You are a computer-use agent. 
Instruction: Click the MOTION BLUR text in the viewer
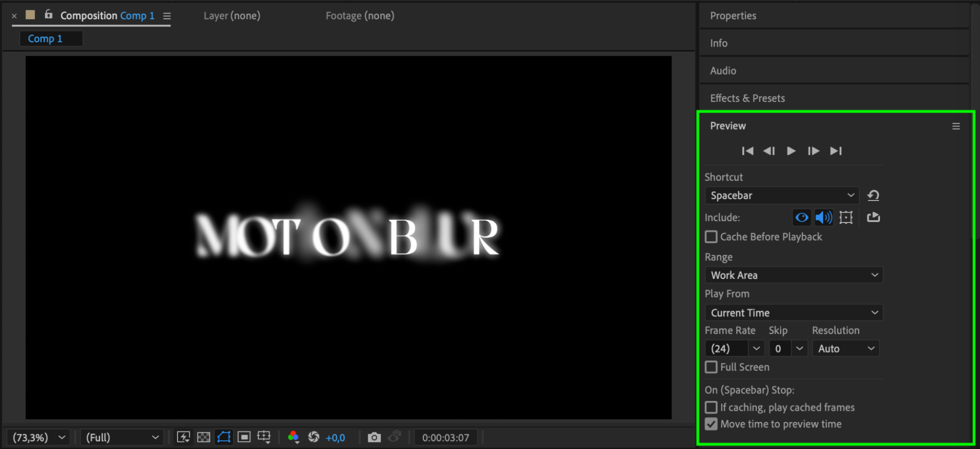348,236
